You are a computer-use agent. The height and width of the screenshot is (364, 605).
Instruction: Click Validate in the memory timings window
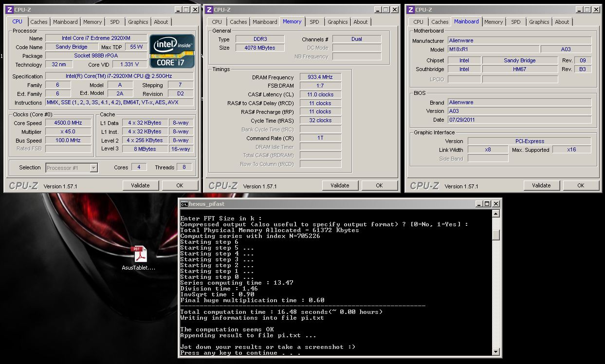340,185
